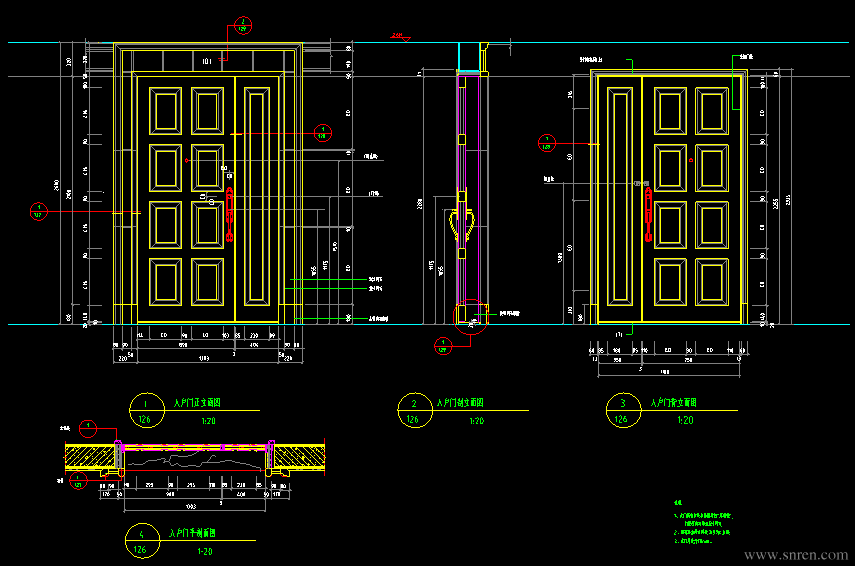This screenshot has height=566, width=855.
Task: Select red callout circle at plan section top-left
Action: (88, 429)
